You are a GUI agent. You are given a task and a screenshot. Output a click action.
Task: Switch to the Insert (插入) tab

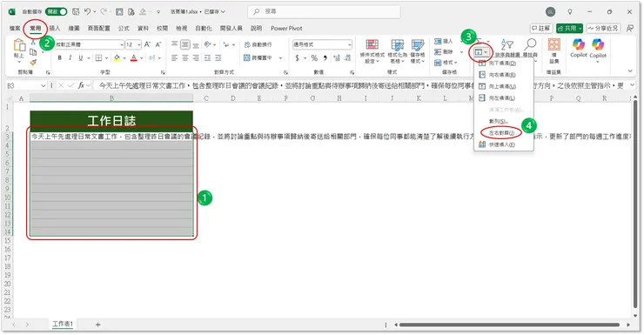55,29
